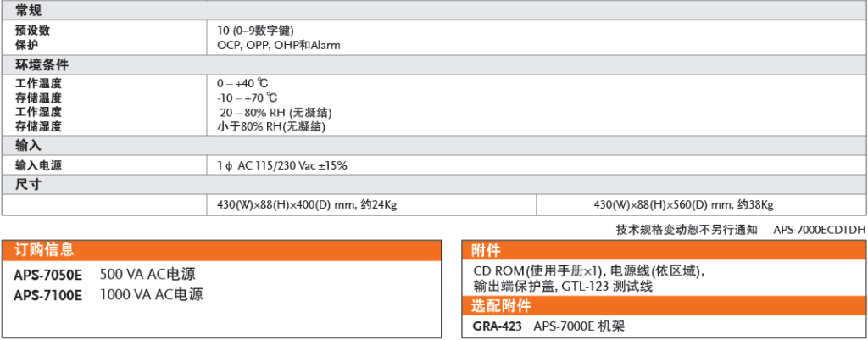868x340 pixels.
Task: Click the 工作湿度 label
Action: tap(38, 113)
